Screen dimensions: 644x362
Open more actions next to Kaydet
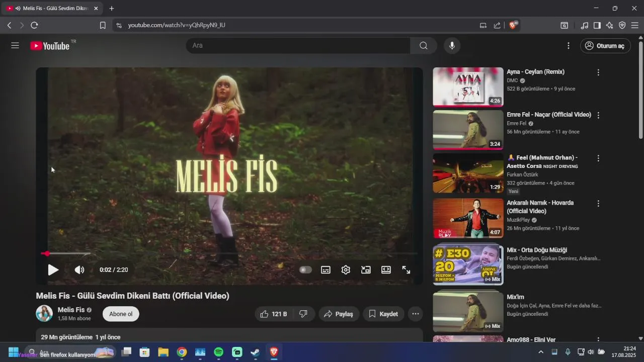415,314
